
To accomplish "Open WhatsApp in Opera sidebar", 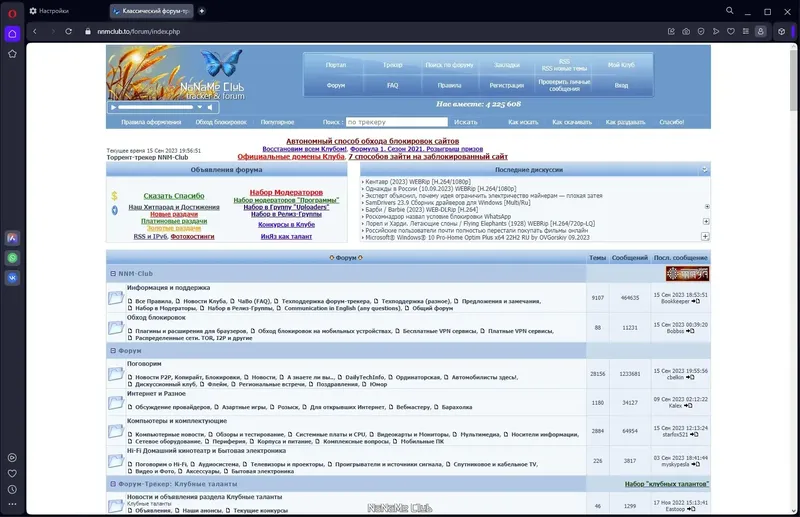I will [x=12, y=258].
